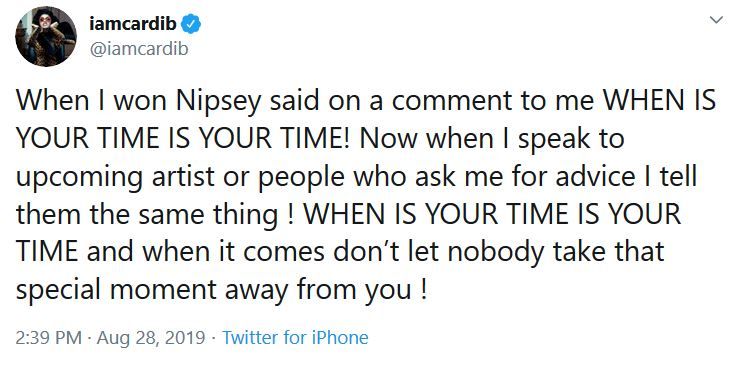The height and width of the screenshot is (367, 736).
Task: Click the line starting "them the same thing"
Action: point(348,216)
